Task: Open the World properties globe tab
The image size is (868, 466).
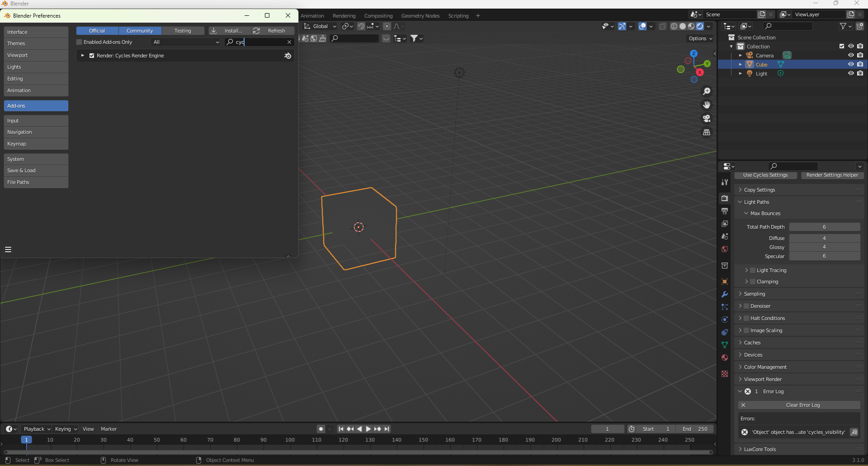Action: [x=725, y=249]
